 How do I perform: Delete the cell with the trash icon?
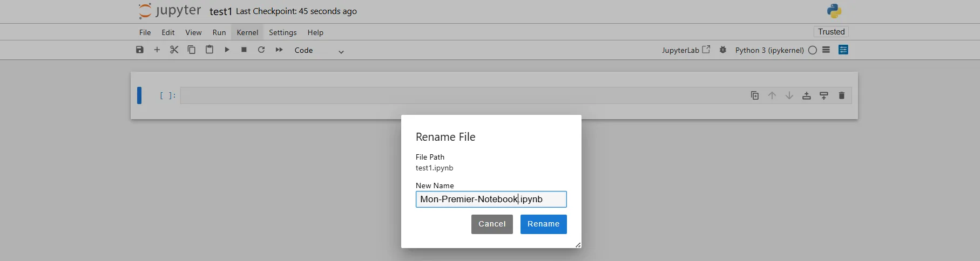[841, 95]
